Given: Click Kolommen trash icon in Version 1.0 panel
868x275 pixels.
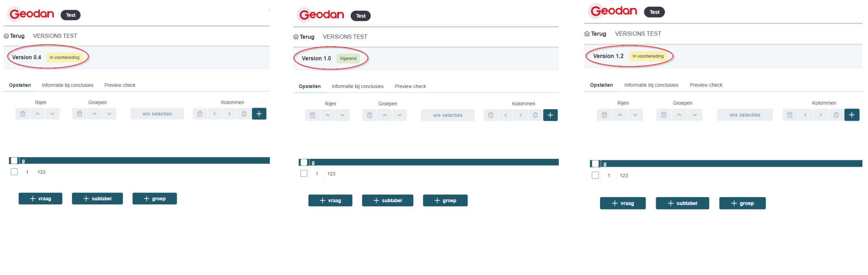Looking at the screenshot, I should click(x=490, y=115).
